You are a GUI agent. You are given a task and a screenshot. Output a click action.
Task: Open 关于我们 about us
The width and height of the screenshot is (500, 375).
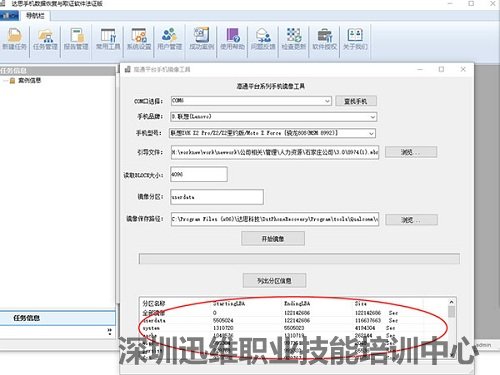(x=355, y=39)
